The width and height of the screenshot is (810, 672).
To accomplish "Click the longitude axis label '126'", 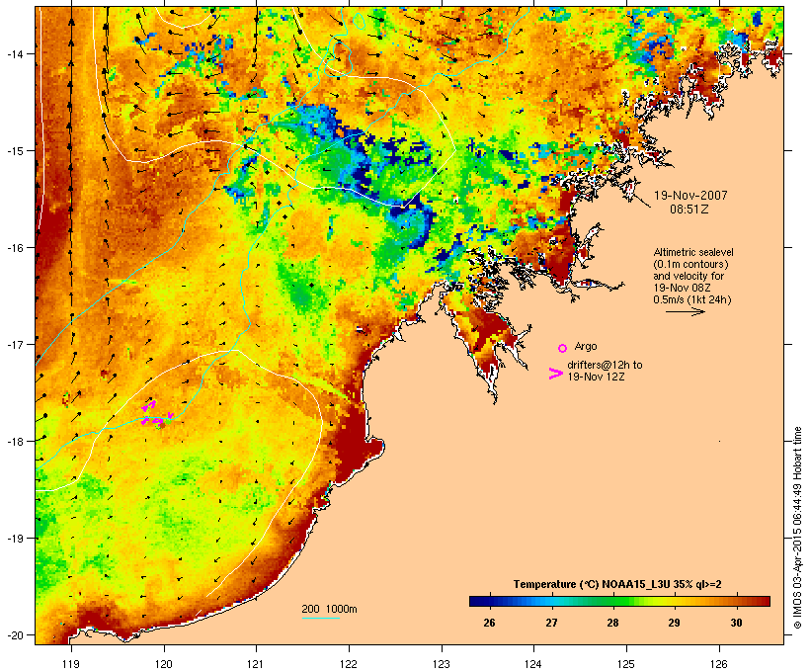I will (x=718, y=664).
